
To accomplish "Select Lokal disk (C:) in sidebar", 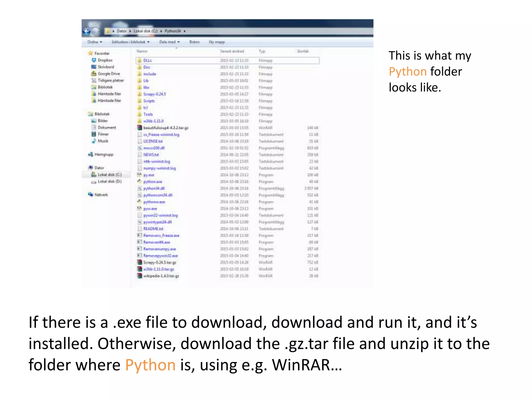I will pos(106,175).
